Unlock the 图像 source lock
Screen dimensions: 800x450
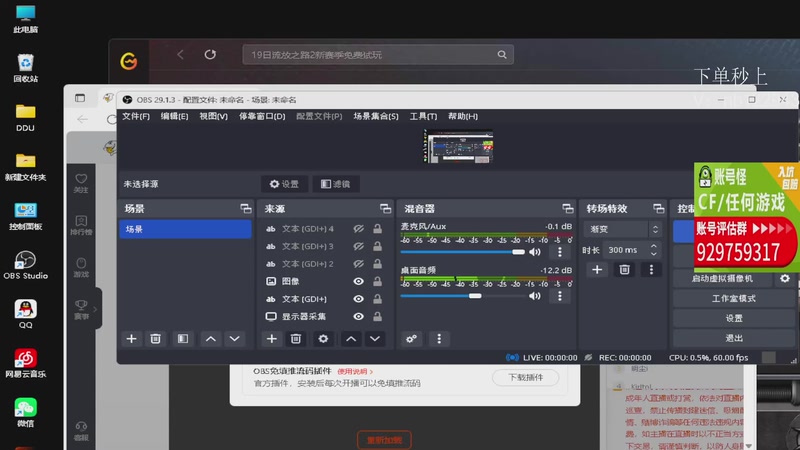(x=378, y=281)
